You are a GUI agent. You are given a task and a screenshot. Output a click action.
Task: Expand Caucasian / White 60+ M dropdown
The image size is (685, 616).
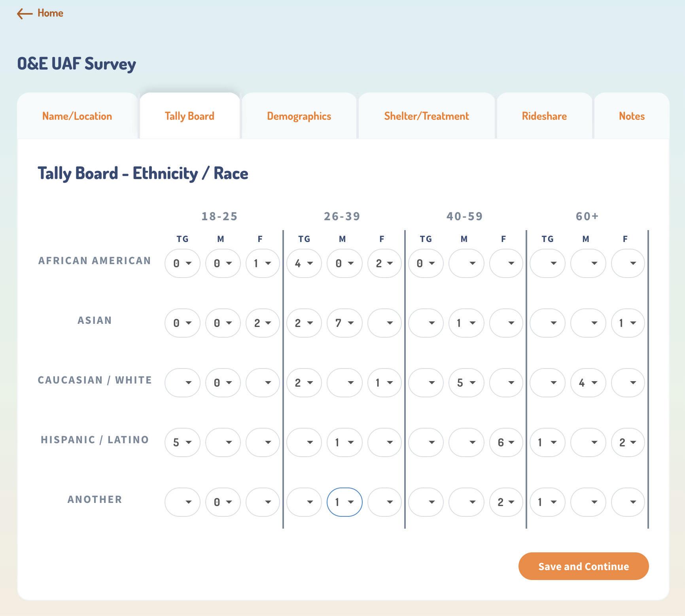(588, 383)
